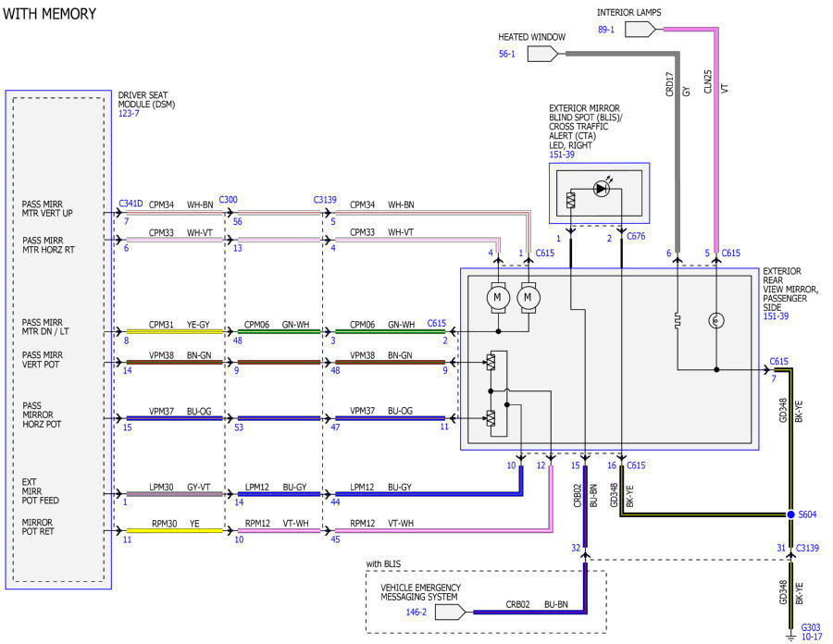Click the Interior Lamps connector arrow symbol
833x644 pixels.
pos(640,30)
